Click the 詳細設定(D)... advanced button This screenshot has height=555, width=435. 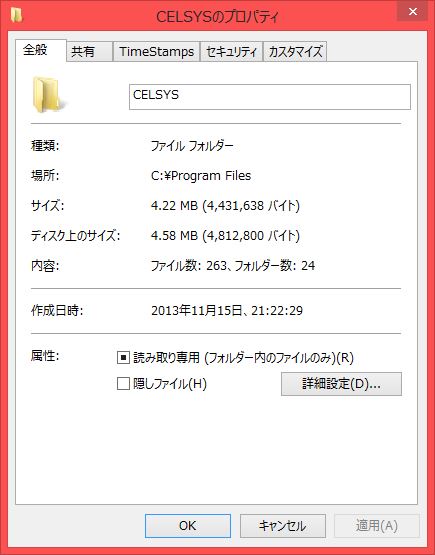[341, 384]
